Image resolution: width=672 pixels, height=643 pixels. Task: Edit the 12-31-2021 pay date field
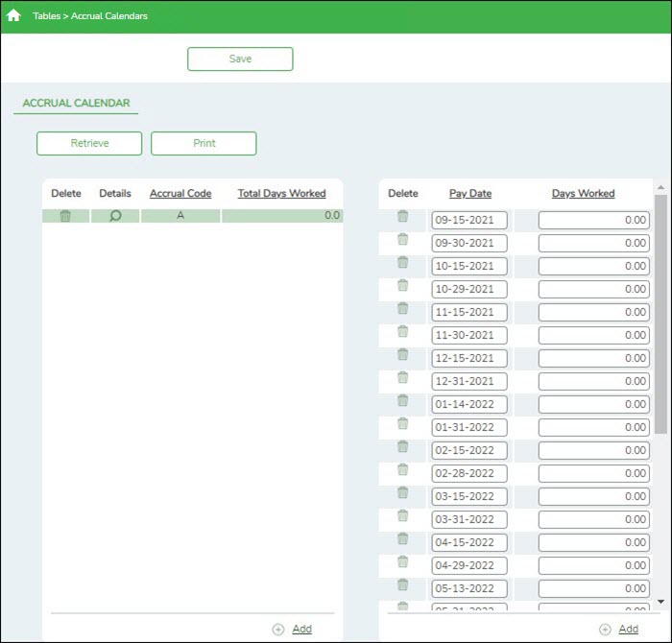(469, 381)
